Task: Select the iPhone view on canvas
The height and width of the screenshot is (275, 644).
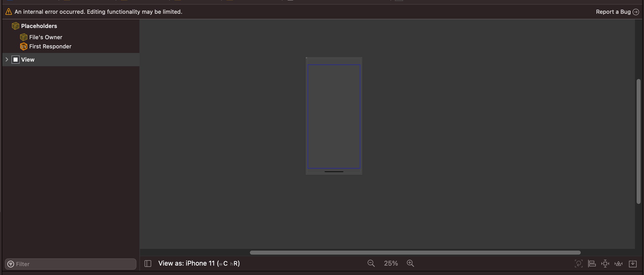Action: pyautogui.click(x=334, y=116)
